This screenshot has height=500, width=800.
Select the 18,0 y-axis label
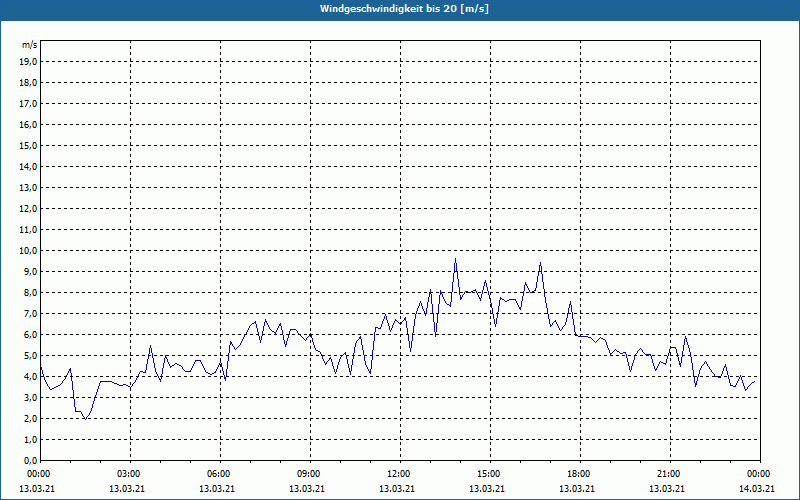pos(29,83)
